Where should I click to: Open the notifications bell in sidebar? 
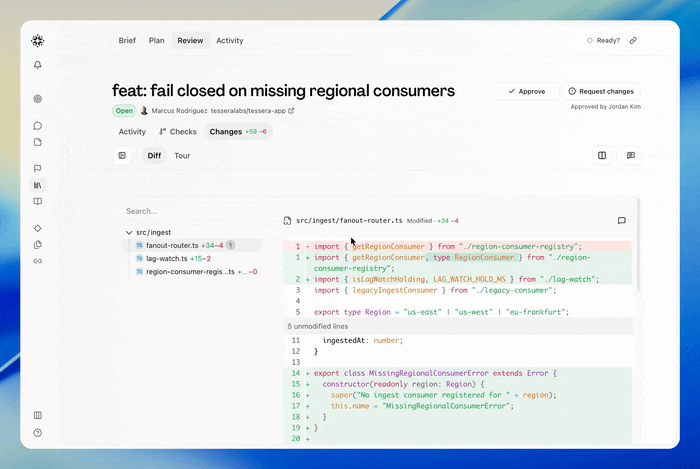(x=38, y=65)
